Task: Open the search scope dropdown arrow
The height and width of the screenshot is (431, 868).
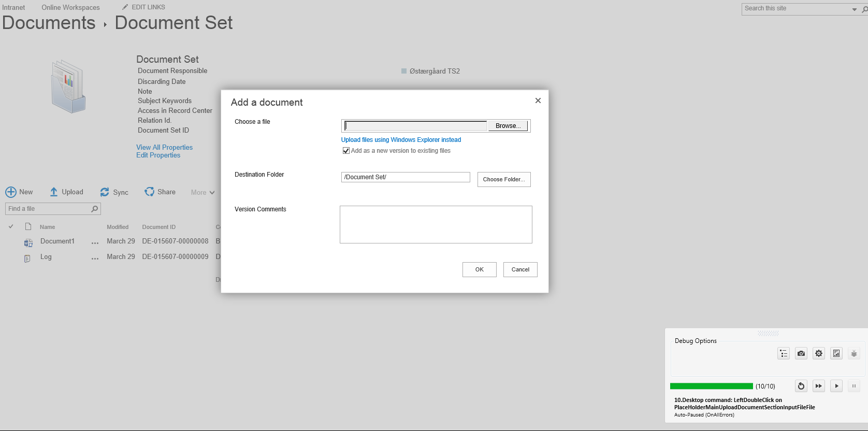Action: (855, 9)
